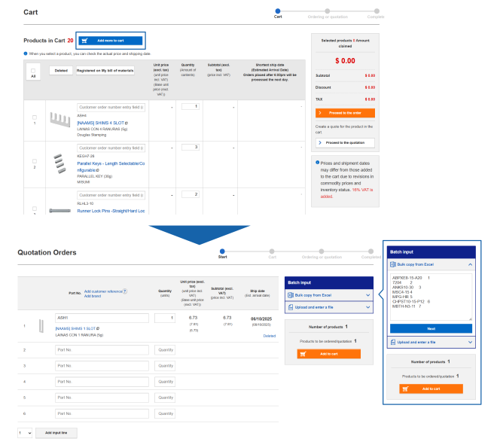Click the Next button in Batch input
This screenshot has height=448, width=497.
pyautogui.click(x=431, y=329)
